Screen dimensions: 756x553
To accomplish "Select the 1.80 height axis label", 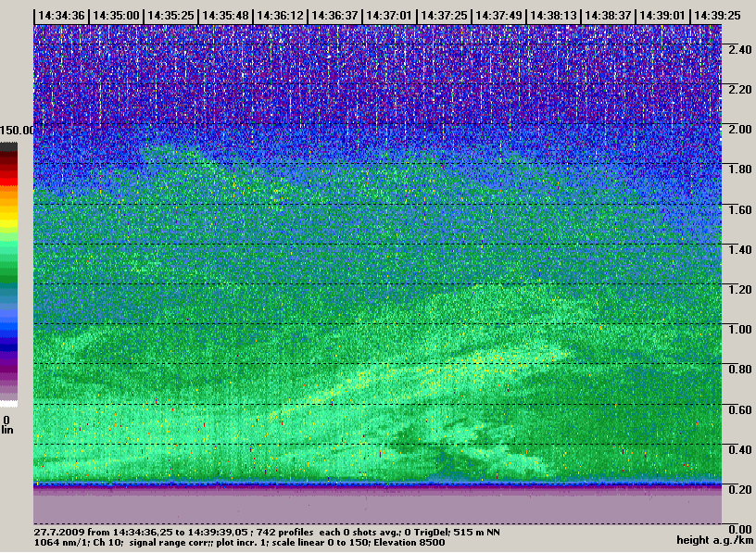I will [x=739, y=170].
